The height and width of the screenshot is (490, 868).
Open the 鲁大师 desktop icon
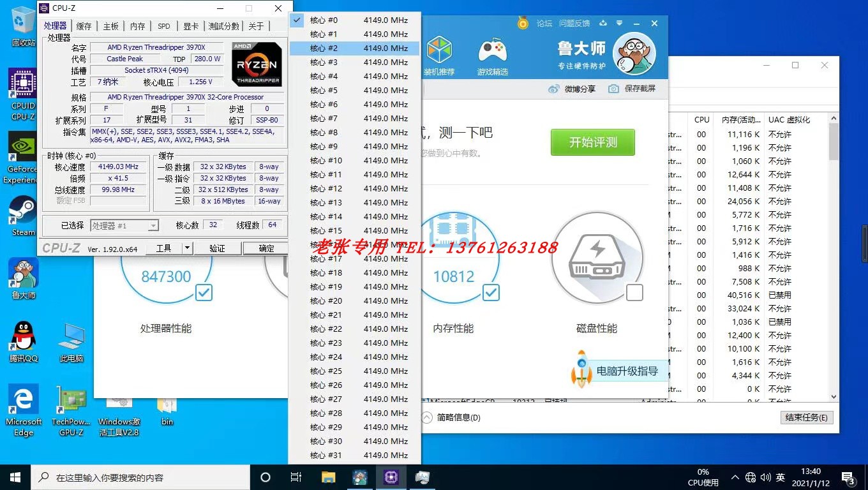pos(24,278)
